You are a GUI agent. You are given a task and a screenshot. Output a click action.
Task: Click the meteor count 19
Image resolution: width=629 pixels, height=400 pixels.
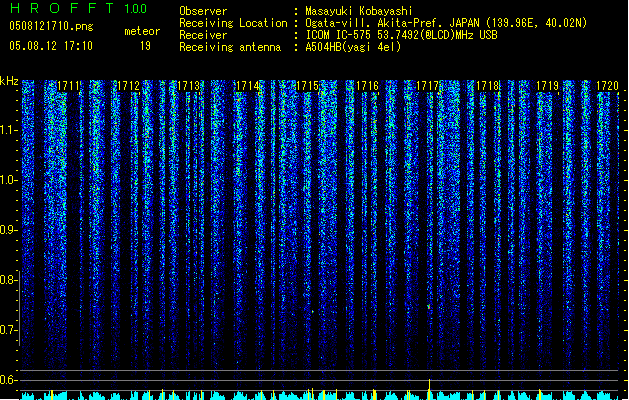click(x=145, y=46)
